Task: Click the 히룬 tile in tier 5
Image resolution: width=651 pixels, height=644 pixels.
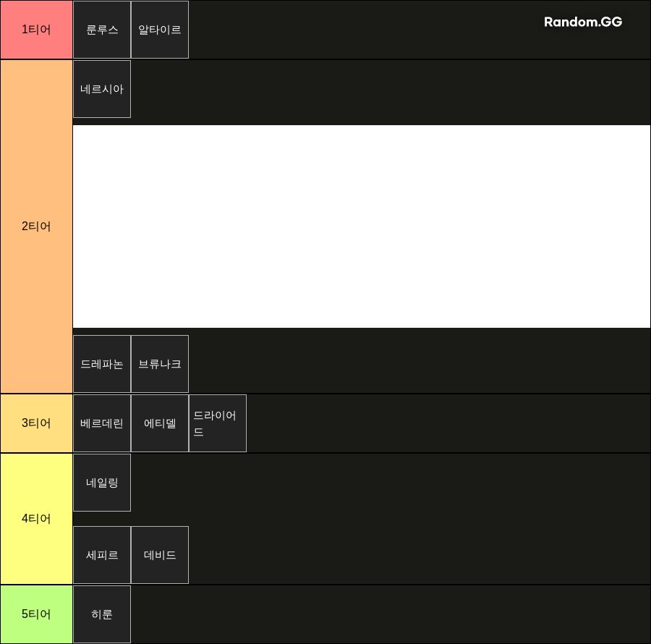Action: (102, 614)
